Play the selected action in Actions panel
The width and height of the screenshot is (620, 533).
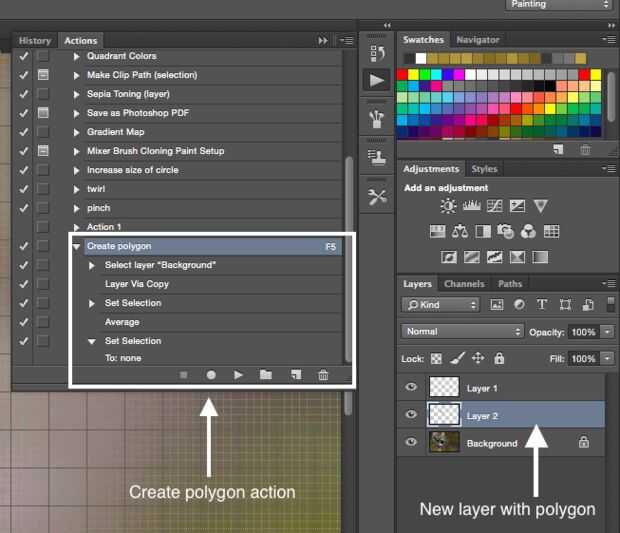[238, 374]
